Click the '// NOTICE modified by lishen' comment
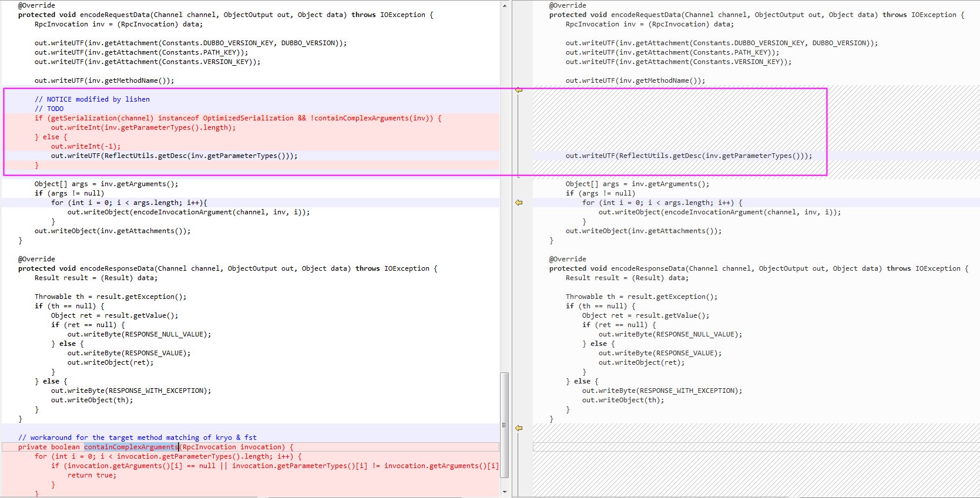Image resolution: width=980 pixels, height=498 pixels. pos(92,99)
